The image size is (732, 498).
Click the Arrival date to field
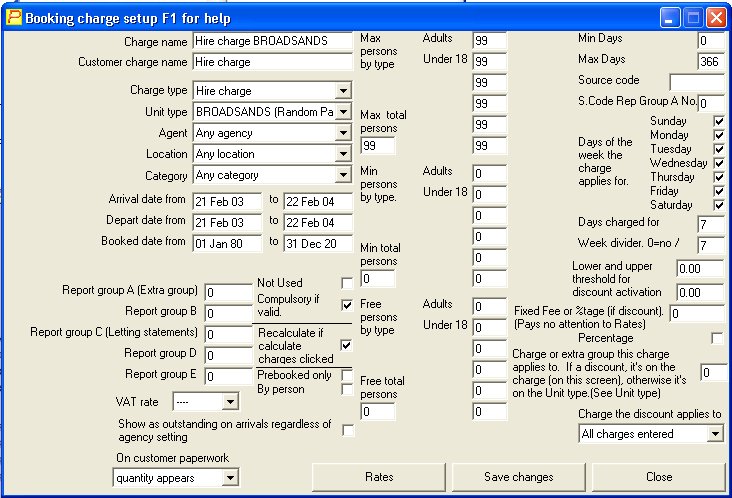click(x=318, y=202)
